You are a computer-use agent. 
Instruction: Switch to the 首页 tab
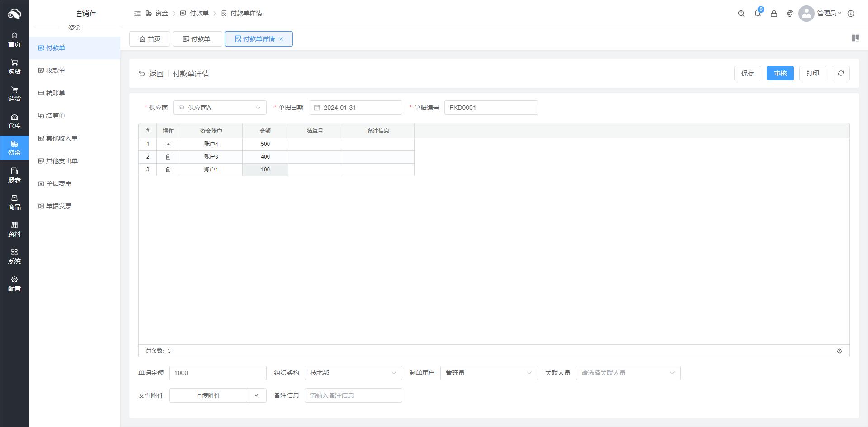[x=150, y=39]
